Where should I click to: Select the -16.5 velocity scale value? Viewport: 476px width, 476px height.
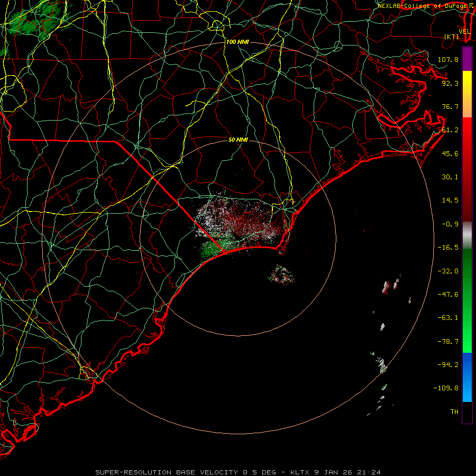click(x=448, y=248)
